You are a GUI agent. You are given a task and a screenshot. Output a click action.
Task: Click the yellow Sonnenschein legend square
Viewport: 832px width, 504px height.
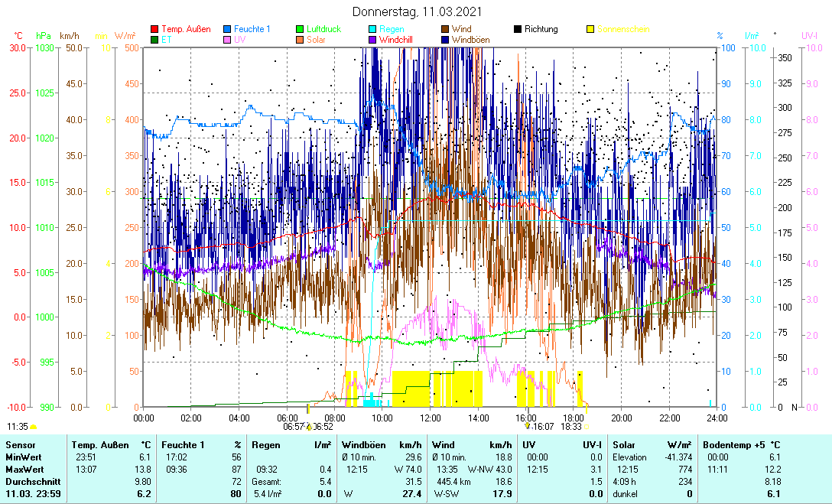click(x=590, y=30)
